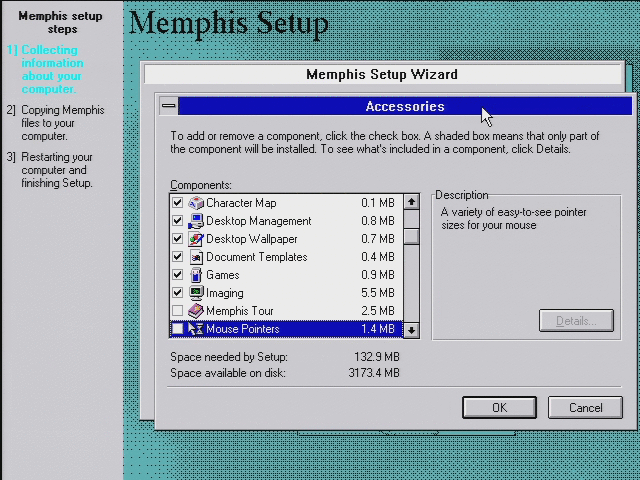Viewport: 640px width, 480px height.
Task: Uncheck the Document Templates checkbox
Action: [x=177, y=257]
